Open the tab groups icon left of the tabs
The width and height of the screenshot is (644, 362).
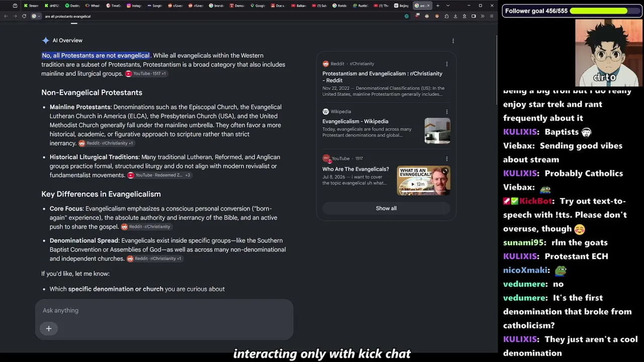tap(15, 6)
